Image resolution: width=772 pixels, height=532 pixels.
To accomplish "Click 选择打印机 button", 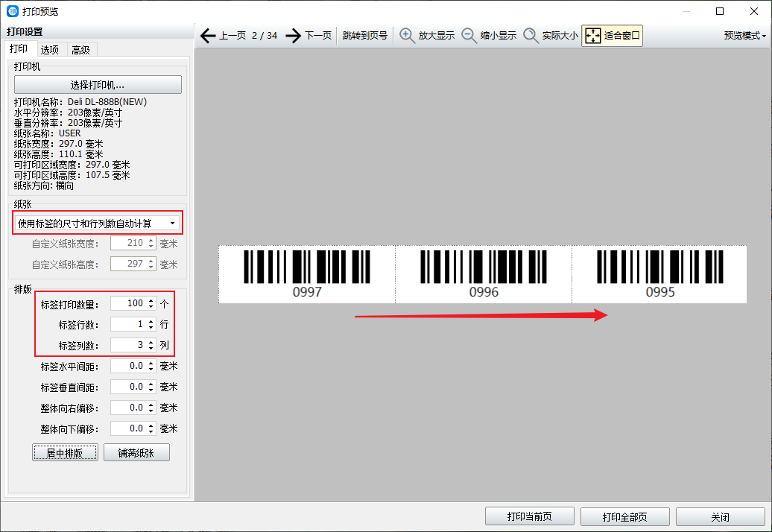I will [x=98, y=85].
